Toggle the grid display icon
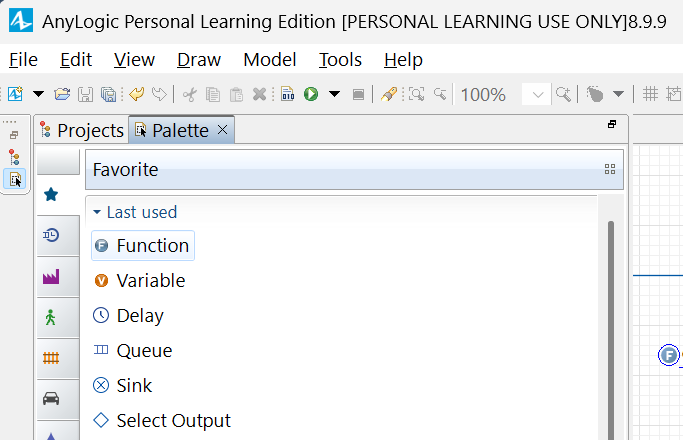Screen dimensions: 683x440 650,94
